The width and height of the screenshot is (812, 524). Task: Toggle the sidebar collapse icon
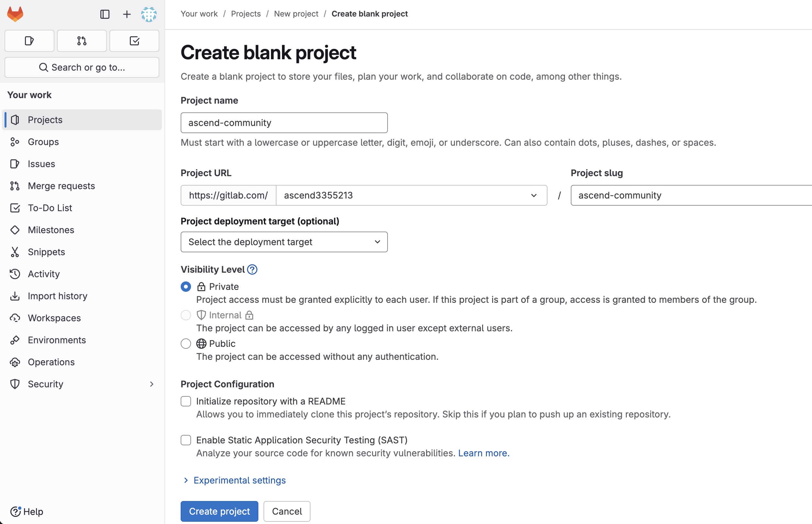pyautogui.click(x=105, y=14)
